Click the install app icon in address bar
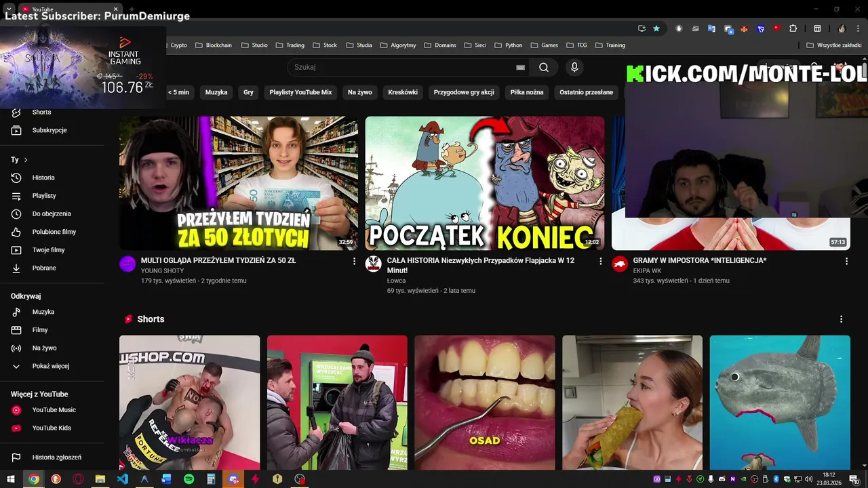Image resolution: width=868 pixels, height=488 pixels. [642, 28]
